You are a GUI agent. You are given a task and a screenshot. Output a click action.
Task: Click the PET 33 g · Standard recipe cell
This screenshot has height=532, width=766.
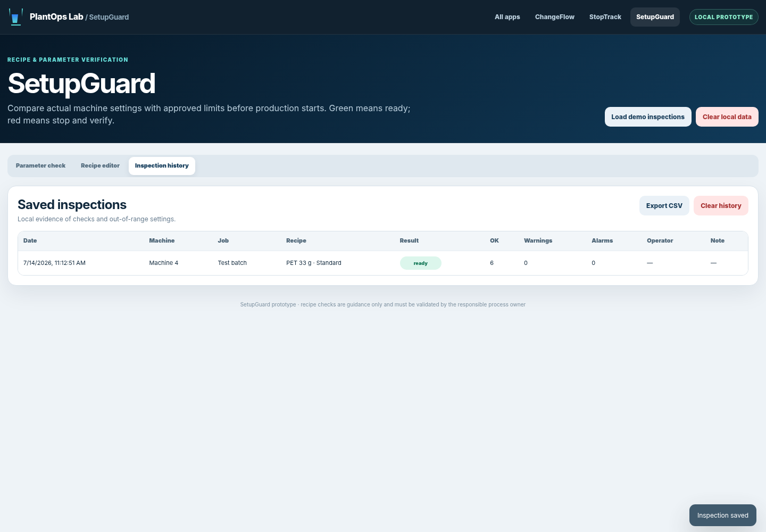[314, 263]
